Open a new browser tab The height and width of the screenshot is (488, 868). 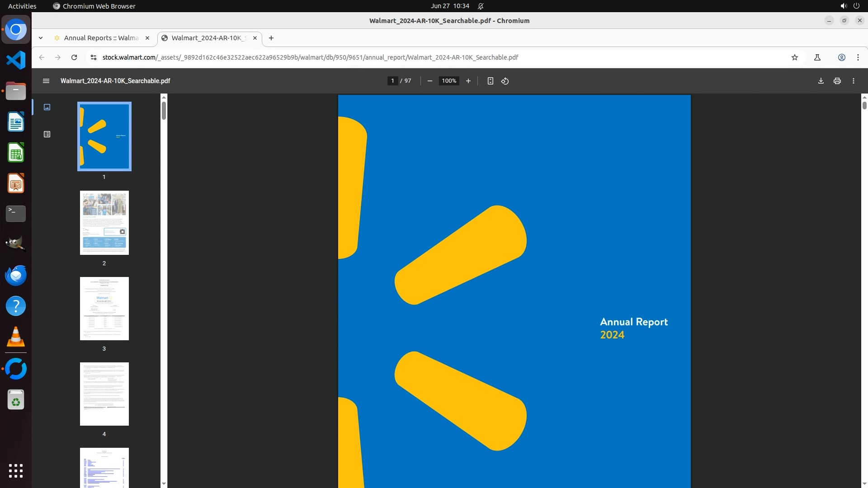(271, 38)
